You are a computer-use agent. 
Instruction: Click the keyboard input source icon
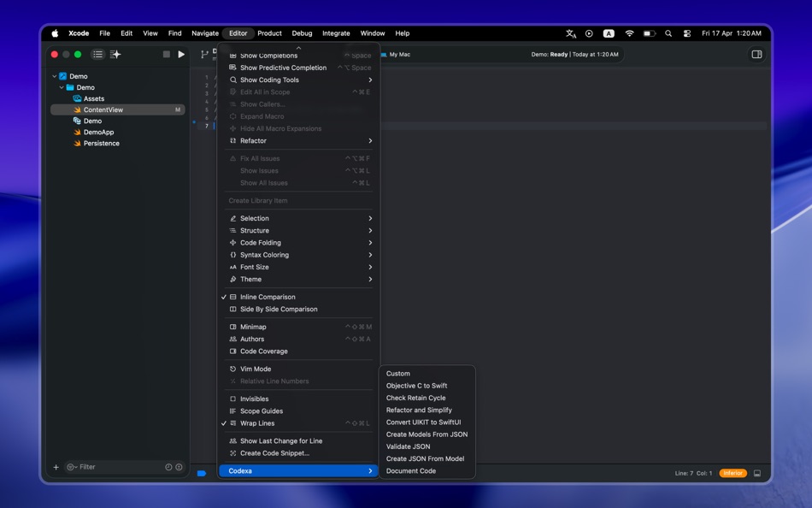pos(609,33)
